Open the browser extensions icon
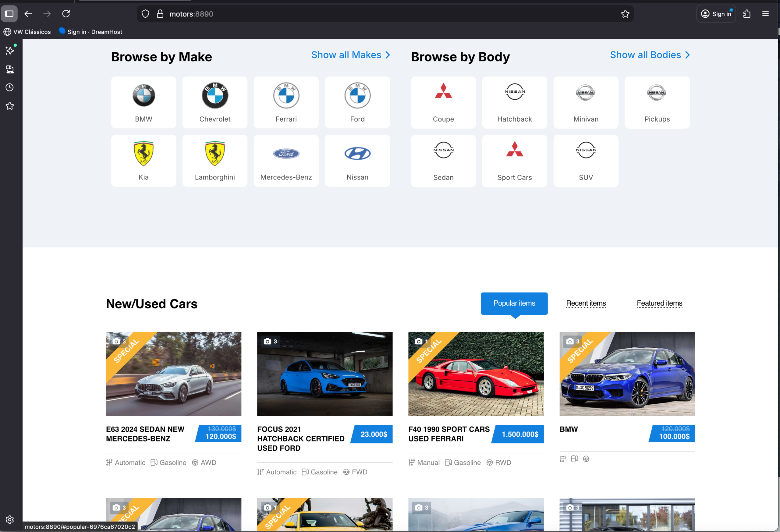This screenshot has height=532, width=780. click(746, 14)
